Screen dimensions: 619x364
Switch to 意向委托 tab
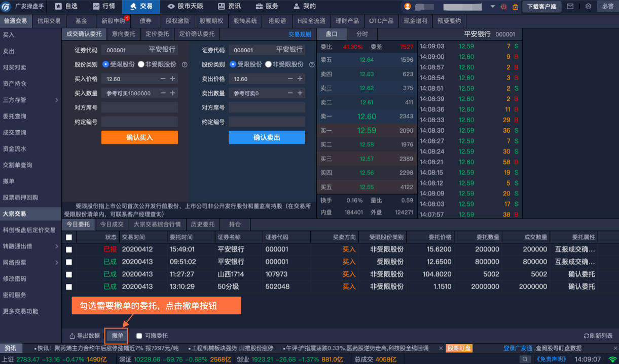coord(124,34)
